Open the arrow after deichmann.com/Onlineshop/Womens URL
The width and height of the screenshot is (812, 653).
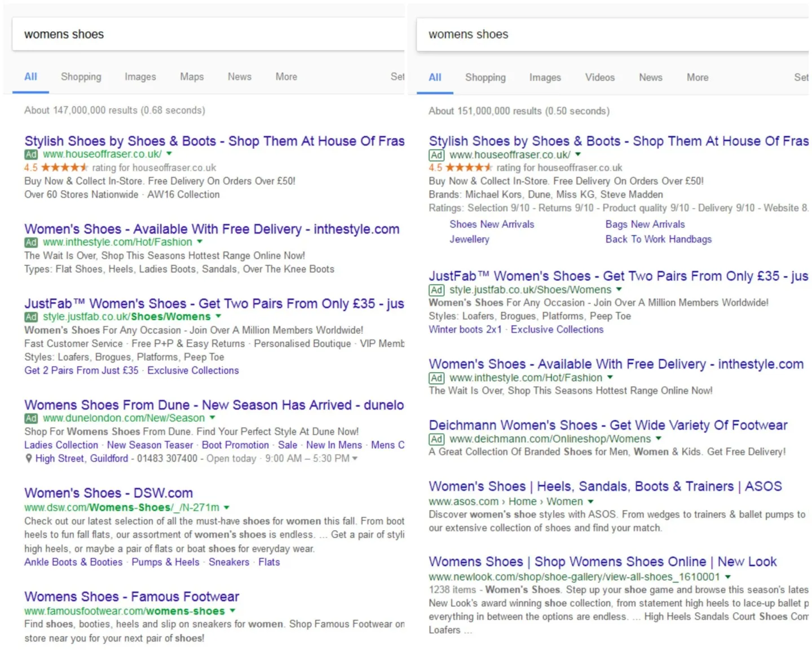[x=659, y=439]
